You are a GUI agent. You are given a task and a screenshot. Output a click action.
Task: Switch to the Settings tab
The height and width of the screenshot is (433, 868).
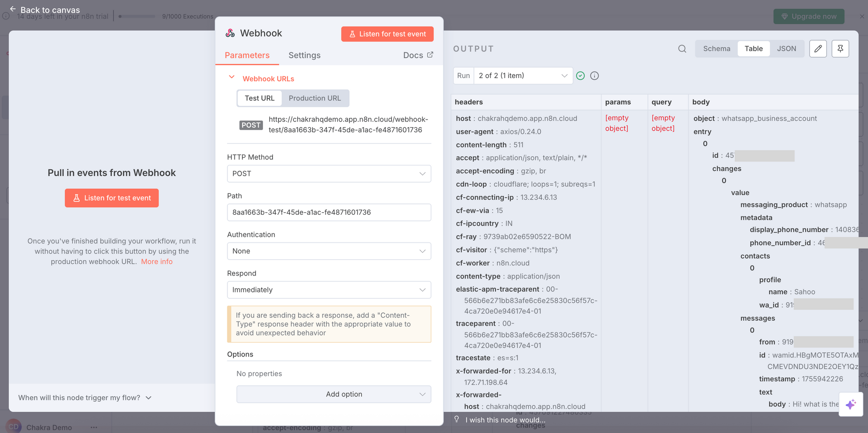(304, 55)
